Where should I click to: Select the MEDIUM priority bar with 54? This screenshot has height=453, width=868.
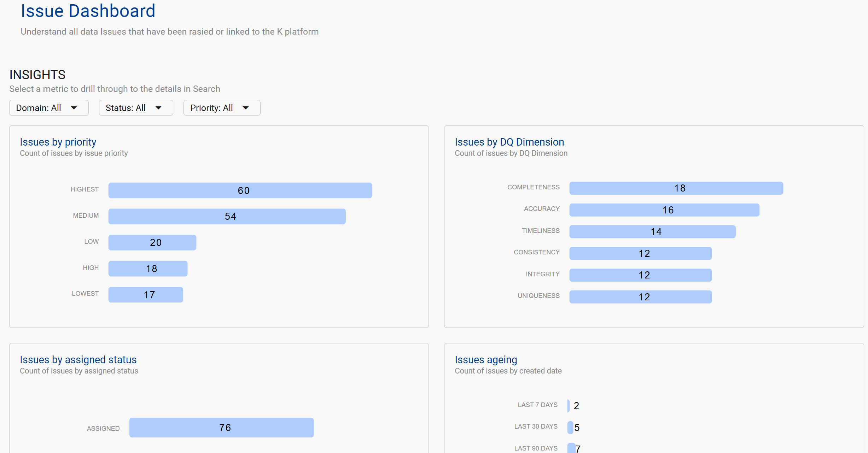point(227,216)
